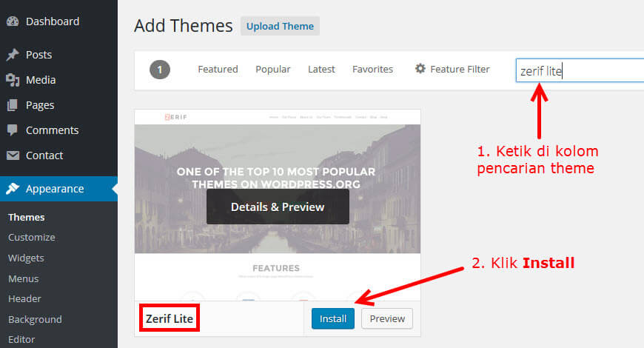Click the Appearance paintbrush icon
The width and height of the screenshot is (644, 348).
pos(13,189)
